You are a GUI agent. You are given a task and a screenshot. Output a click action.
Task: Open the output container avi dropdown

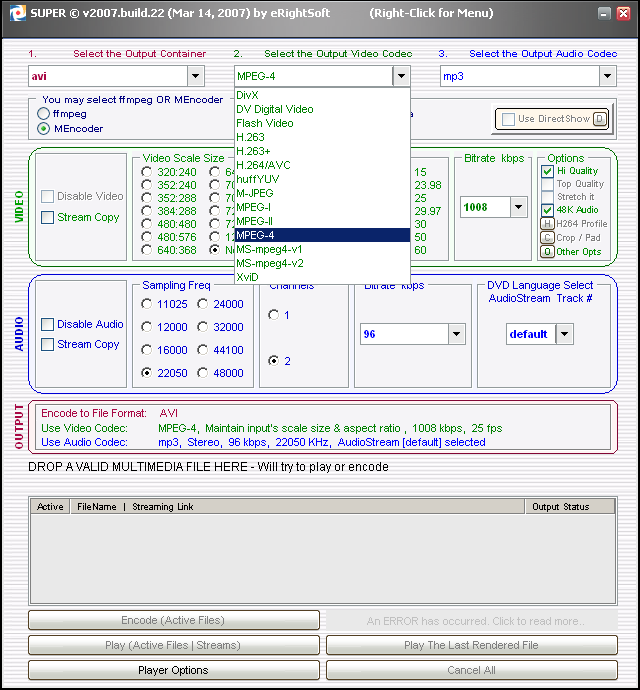[195, 76]
